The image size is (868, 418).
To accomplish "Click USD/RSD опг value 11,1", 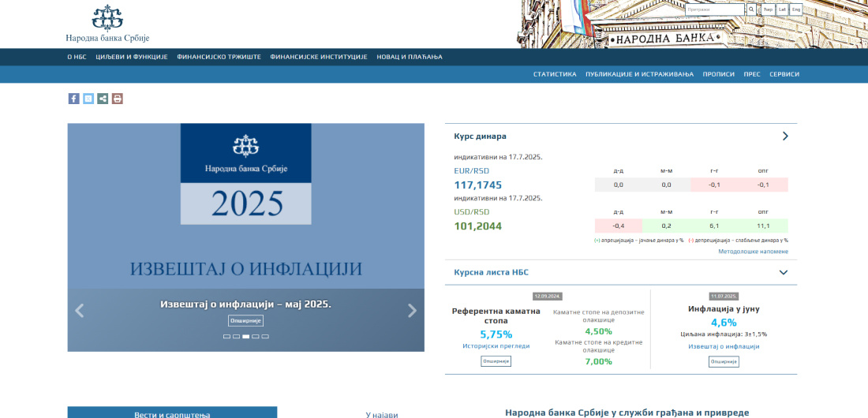I will point(763,226).
